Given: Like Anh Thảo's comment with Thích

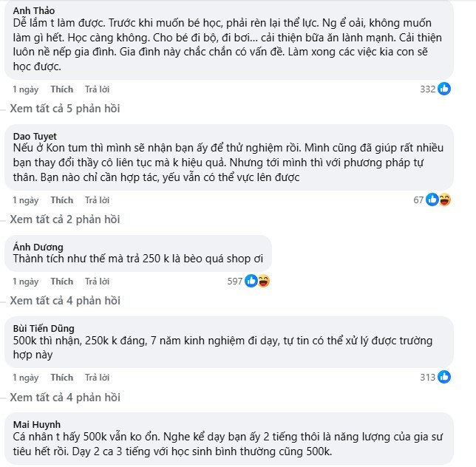Looking at the screenshot, I should point(61,89).
